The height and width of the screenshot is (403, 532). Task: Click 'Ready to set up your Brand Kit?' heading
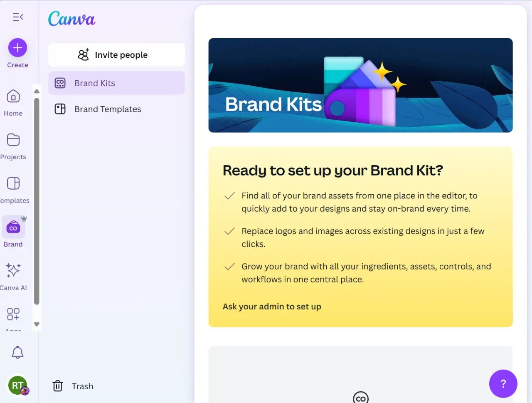point(333,171)
